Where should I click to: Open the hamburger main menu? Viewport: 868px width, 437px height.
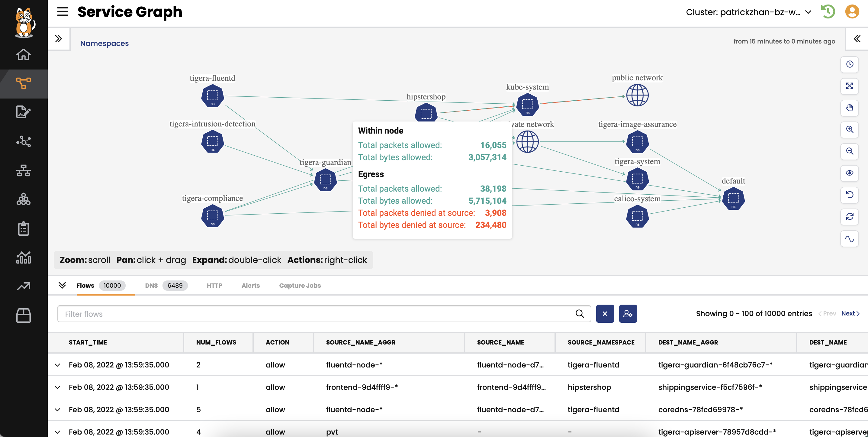(63, 12)
